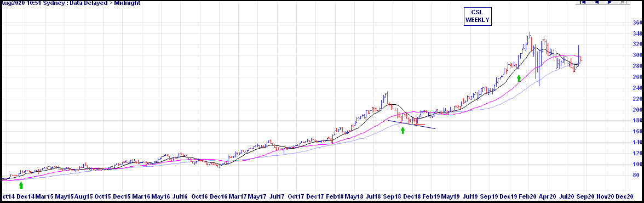644x203 pixels.
Task: Click the 120 price axis label
Action: (x=637, y=154)
